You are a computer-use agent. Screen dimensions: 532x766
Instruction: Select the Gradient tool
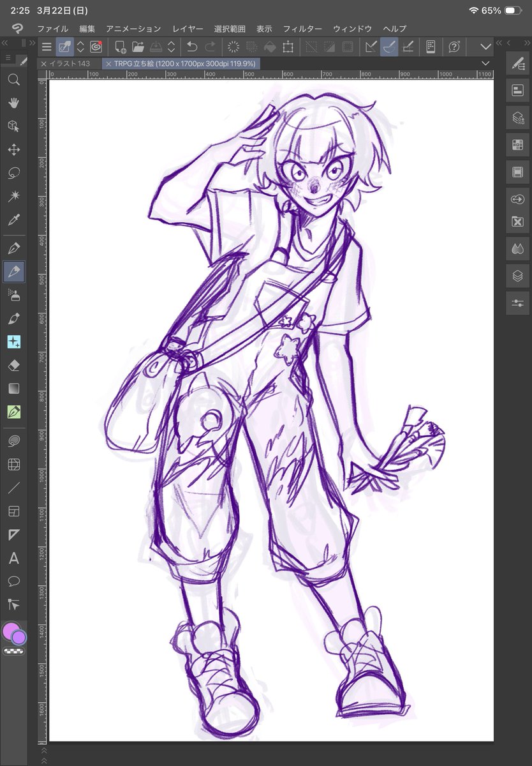13,389
